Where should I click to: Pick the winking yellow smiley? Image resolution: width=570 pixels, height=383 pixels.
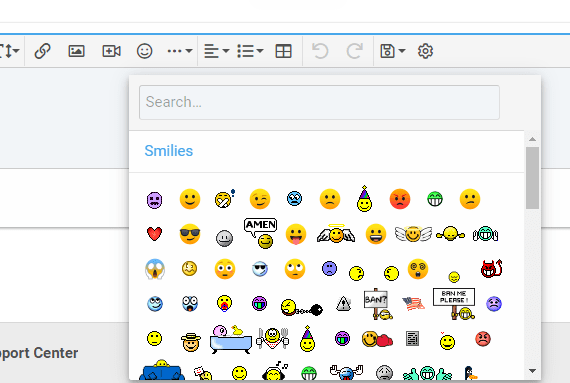[260, 199]
